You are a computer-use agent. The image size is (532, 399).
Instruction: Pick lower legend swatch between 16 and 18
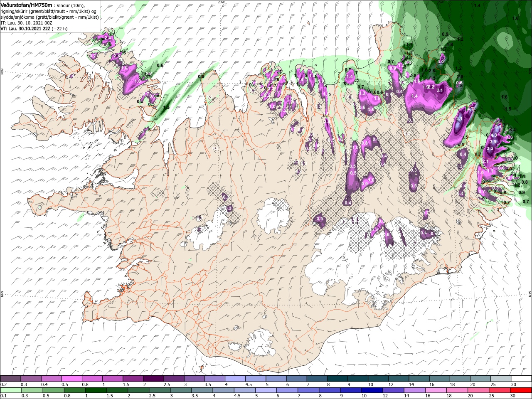tap(436, 390)
